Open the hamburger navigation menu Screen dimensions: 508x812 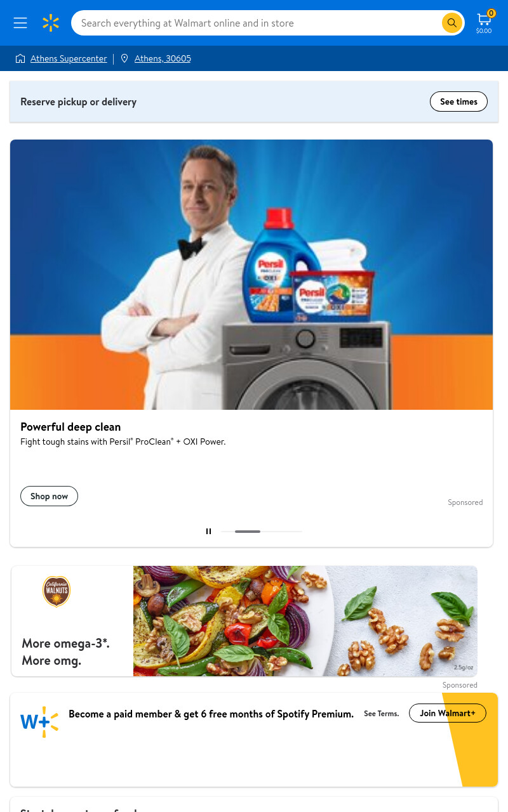(x=20, y=23)
